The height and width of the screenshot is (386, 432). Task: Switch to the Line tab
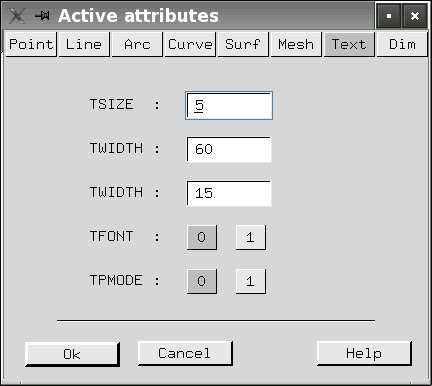point(84,44)
